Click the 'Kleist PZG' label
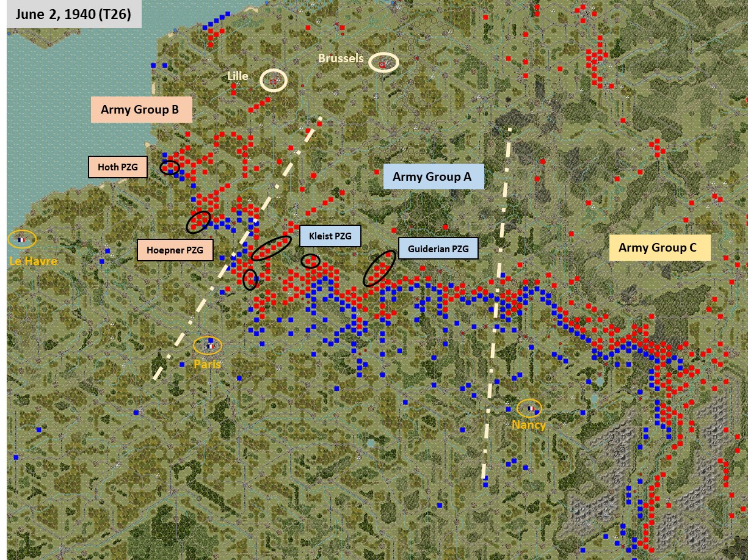 click(330, 236)
